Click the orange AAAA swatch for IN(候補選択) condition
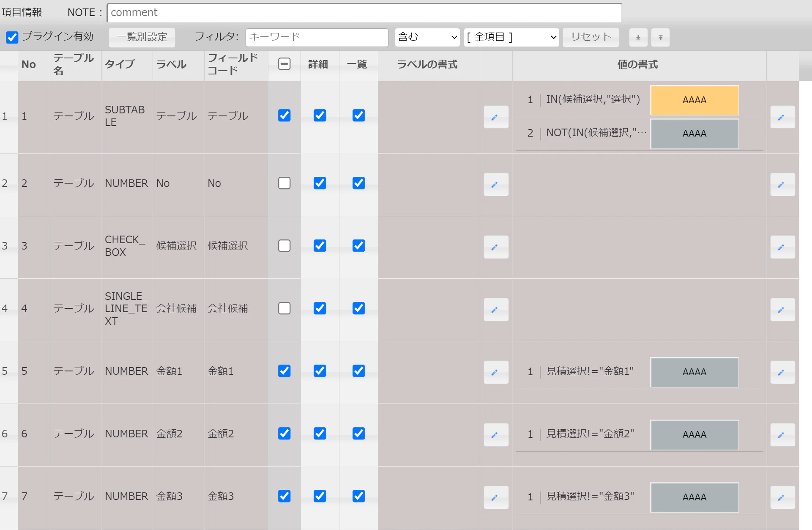The image size is (812, 530). tap(694, 100)
